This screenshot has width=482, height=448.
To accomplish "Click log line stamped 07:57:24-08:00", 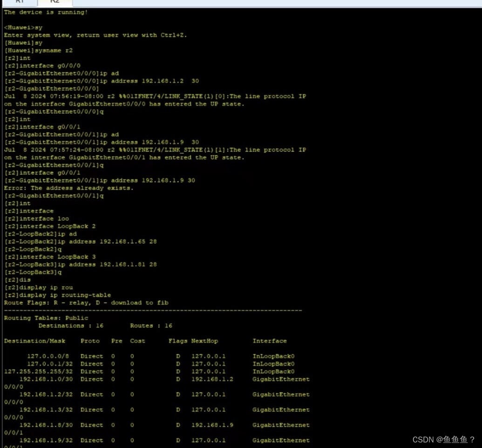I will (x=155, y=150).
